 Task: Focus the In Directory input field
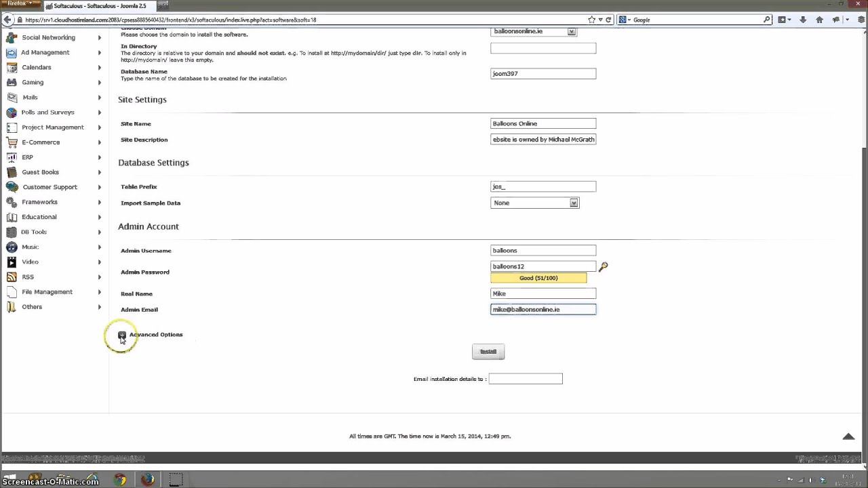543,48
